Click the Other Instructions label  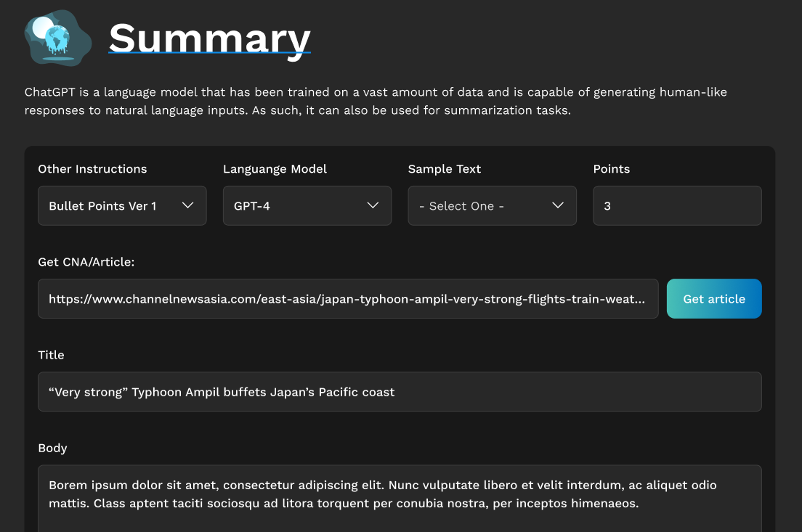[x=92, y=169]
